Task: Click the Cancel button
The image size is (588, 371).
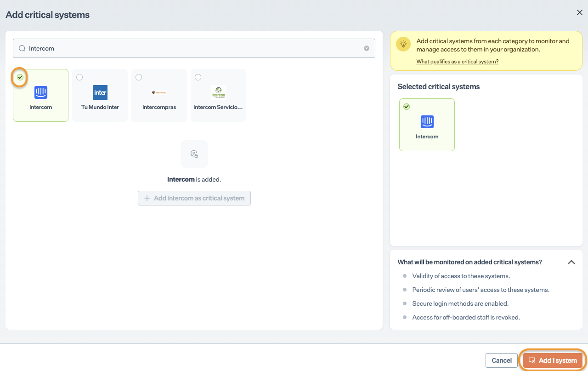Action: pyautogui.click(x=502, y=360)
